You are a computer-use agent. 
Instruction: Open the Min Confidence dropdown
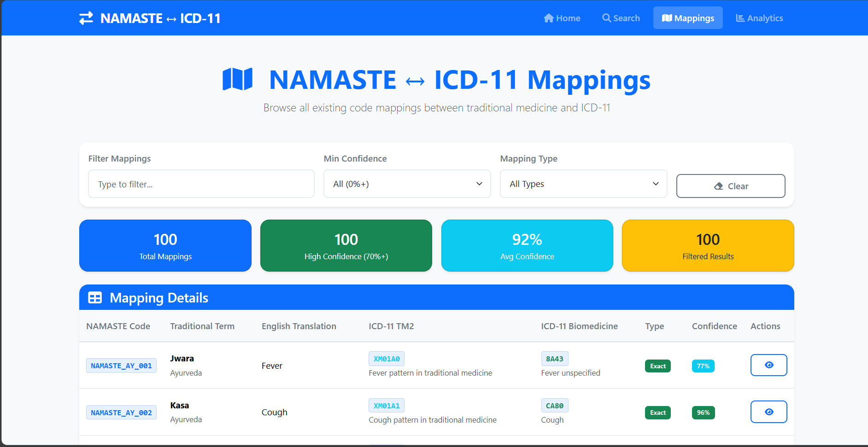tap(407, 184)
